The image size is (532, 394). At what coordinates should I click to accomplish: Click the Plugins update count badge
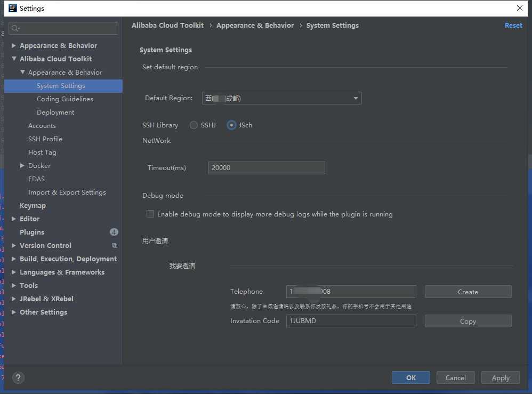pyautogui.click(x=114, y=232)
